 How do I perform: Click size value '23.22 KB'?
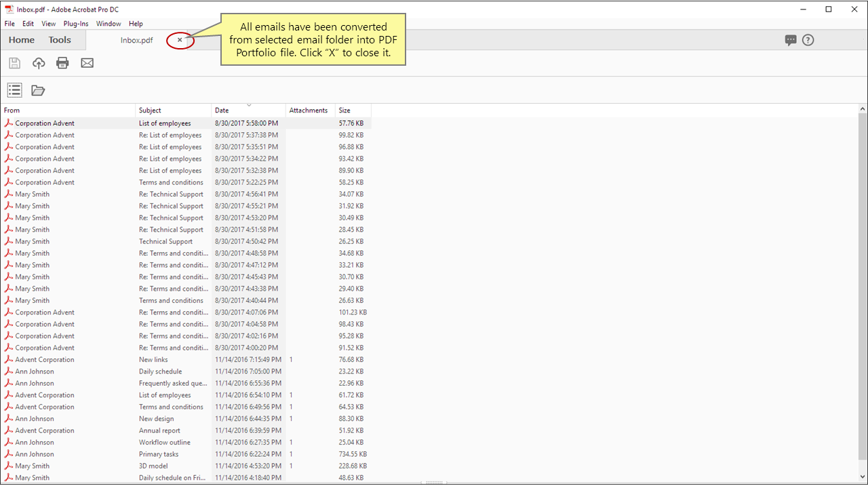(351, 371)
